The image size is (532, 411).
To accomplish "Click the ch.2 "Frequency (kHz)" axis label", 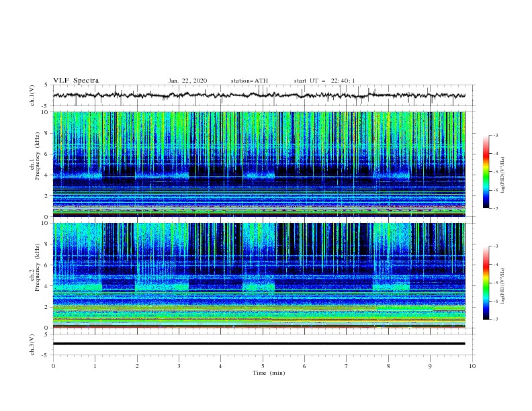I will (38, 267).
